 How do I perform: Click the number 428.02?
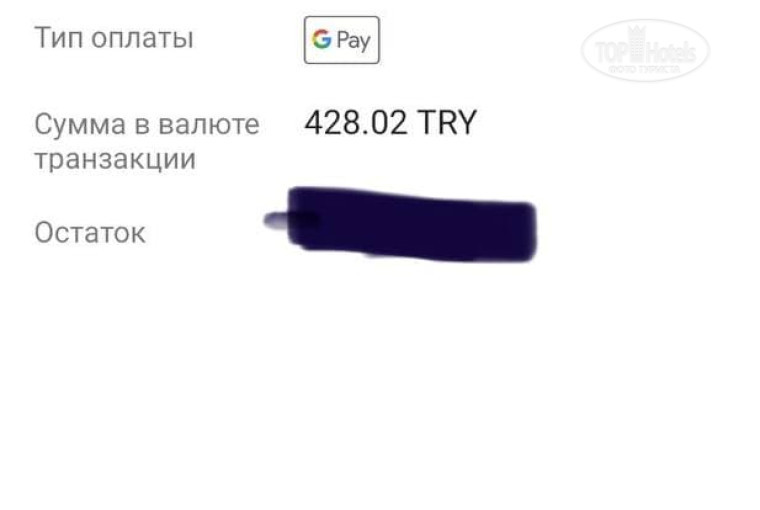pyautogui.click(x=356, y=122)
